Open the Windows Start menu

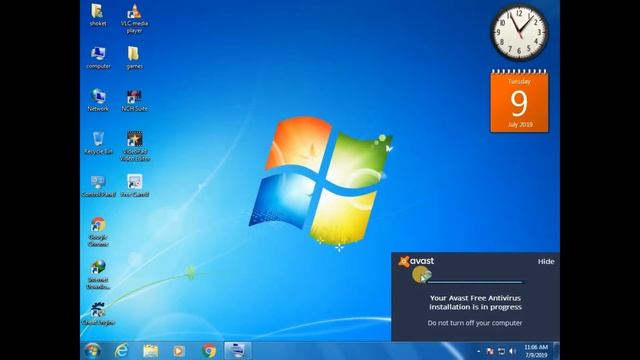click(93, 351)
